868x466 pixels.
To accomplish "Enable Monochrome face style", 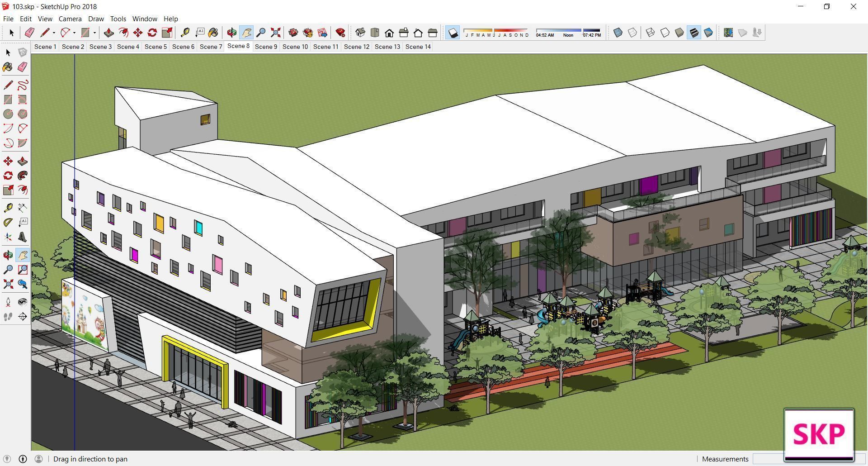I will click(708, 33).
